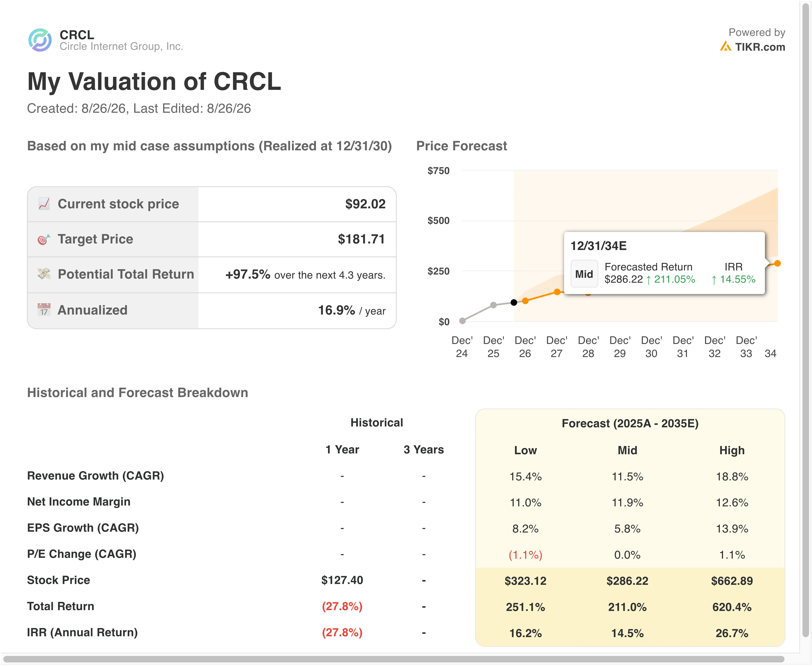Image resolution: width=812 pixels, height=666 pixels.
Task: Click the Mid badge in chart tooltip
Action: coord(584,274)
